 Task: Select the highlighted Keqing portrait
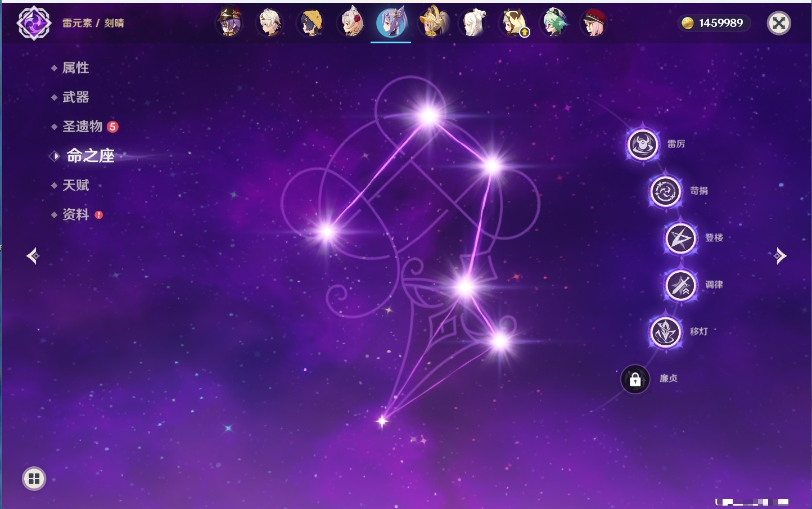(x=391, y=23)
